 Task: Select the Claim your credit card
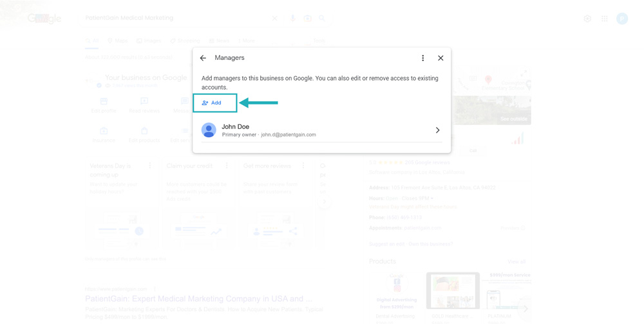click(198, 205)
